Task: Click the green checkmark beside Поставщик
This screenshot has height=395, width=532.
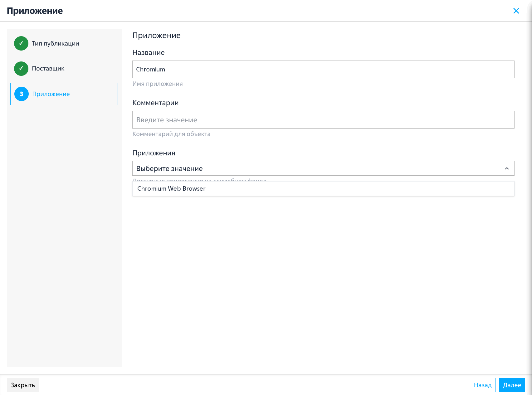Action: [x=21, y=68]
